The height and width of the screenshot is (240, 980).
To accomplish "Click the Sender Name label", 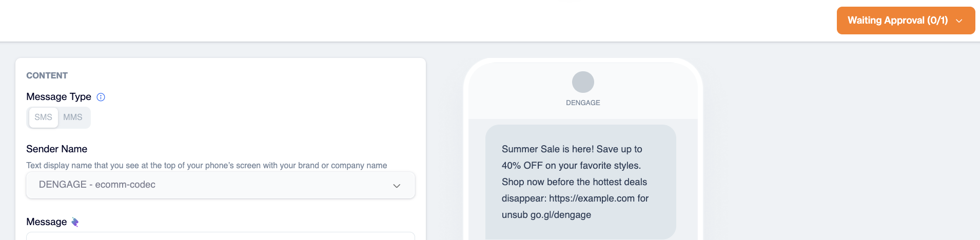I will [57, 149].
